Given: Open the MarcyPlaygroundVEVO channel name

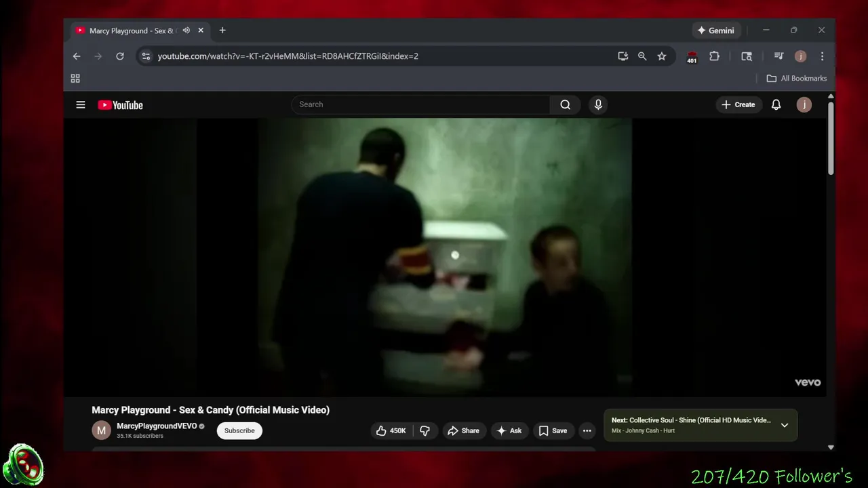Looking at the screenshot, I should pos(157,426).
